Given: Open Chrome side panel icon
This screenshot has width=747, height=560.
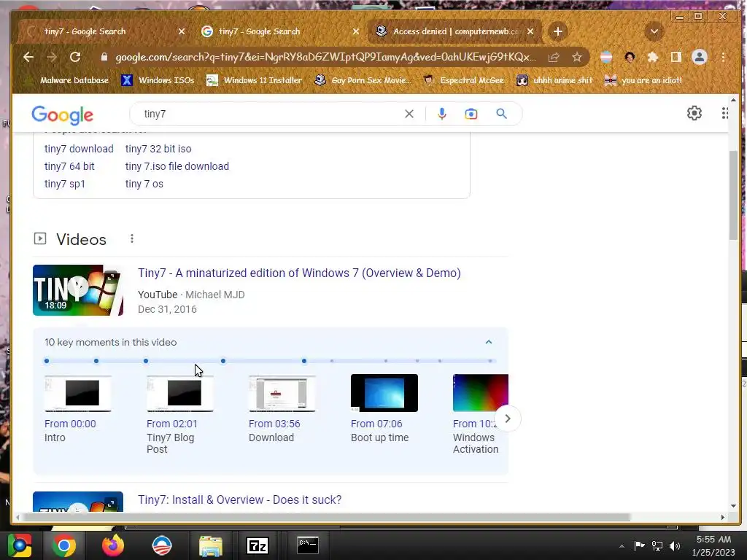Looking at the screenshot, I should [x=676, y=57].
